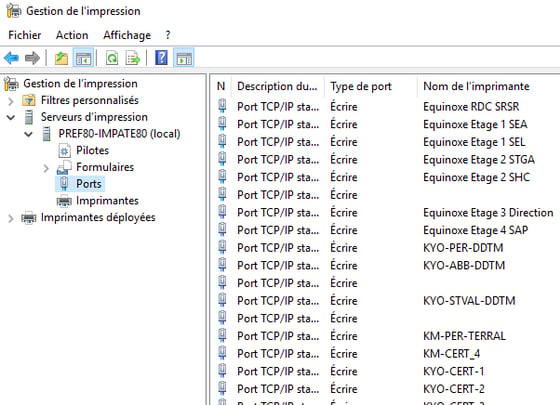560x405 pixels.
Task: Click the Filtres personnalisés folder icon
Action: click(x=29, y=100)
